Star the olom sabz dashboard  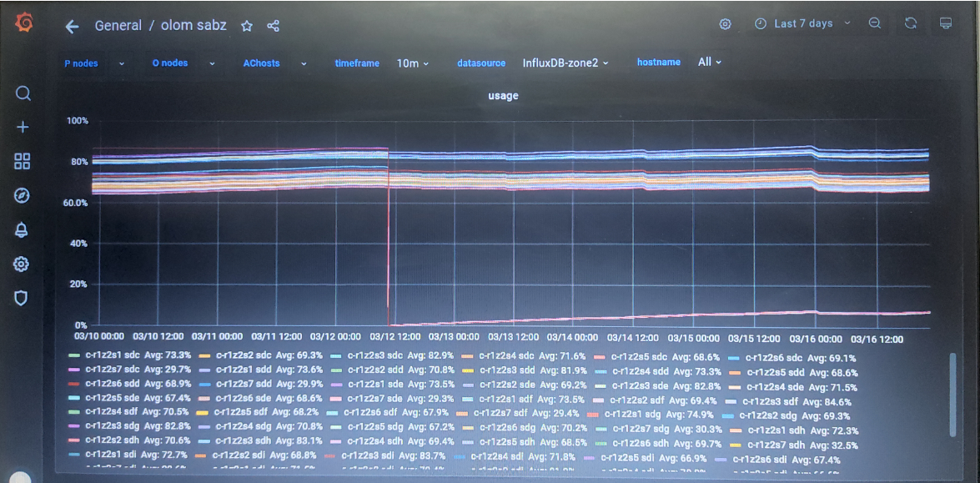tap(247, 26)
